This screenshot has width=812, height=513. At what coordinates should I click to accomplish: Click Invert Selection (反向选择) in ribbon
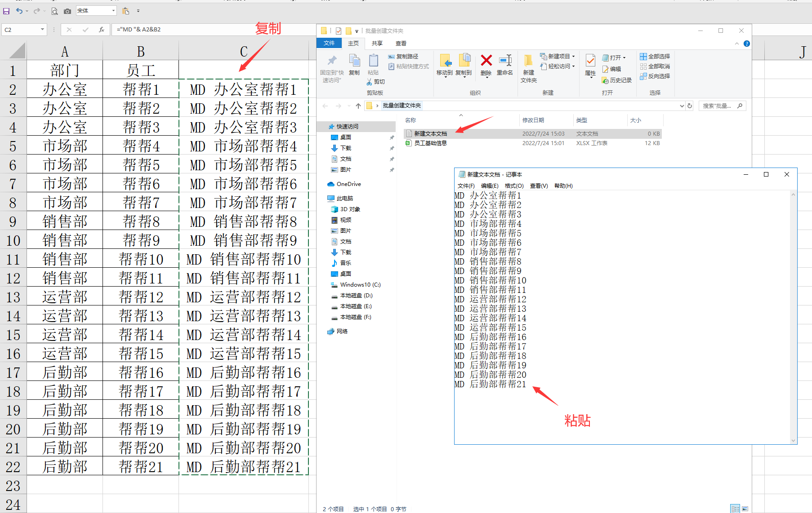tap(655, 76)
